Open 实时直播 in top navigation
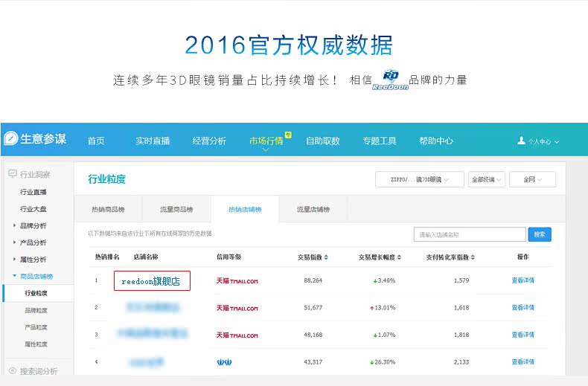Viewport: 588px width, 386px height. click(x=153, y=141)
